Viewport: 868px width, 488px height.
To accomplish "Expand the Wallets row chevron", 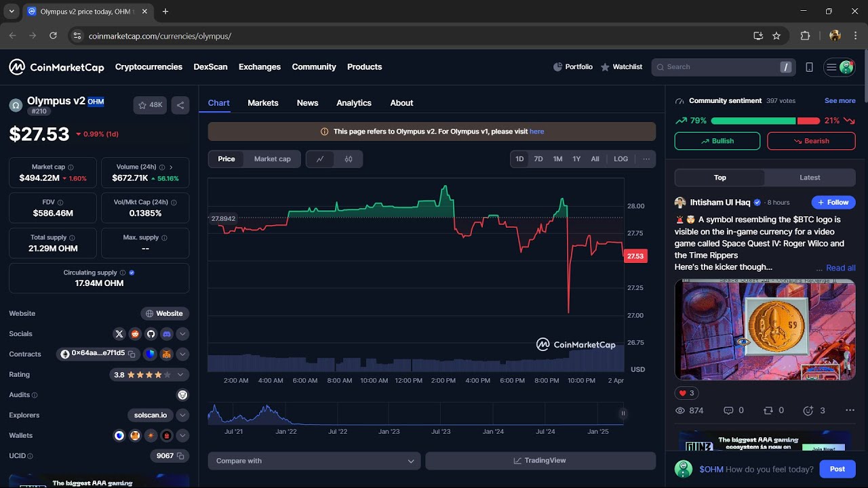I will pos(182,435).
